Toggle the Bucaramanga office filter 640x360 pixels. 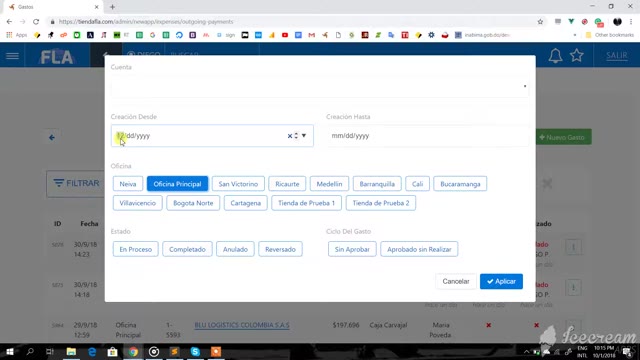[x=460, y=184]
